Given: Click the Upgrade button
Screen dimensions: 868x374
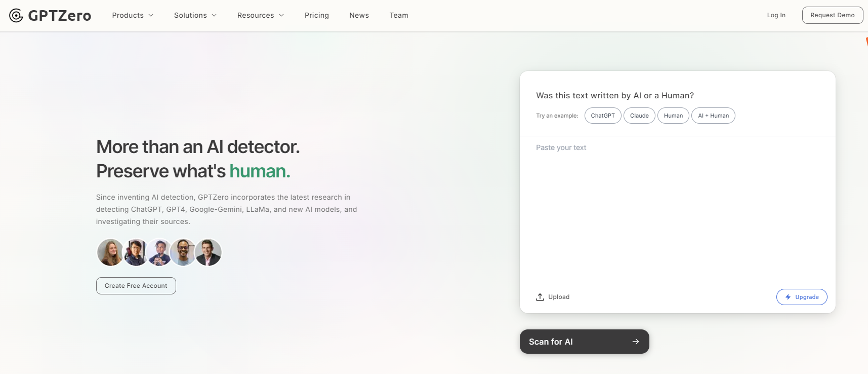Looking at the screenshot, I should coord(802,297).
